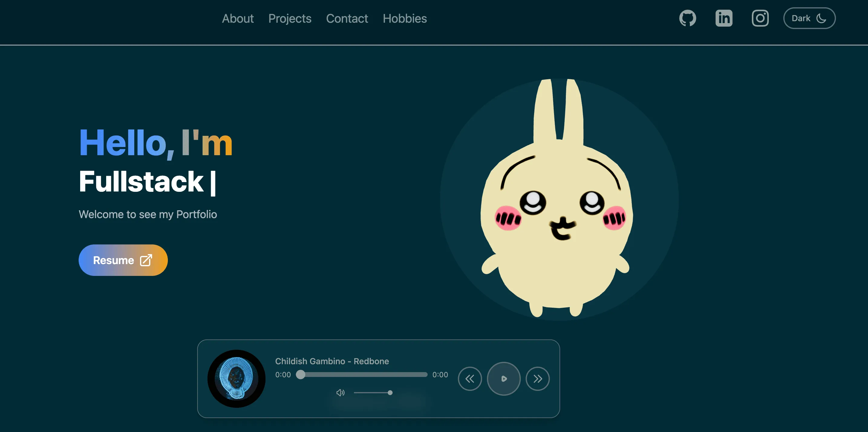Open the LinkedIn profile icon
This screenshot has width=868, height=432.
pos(724,18)
